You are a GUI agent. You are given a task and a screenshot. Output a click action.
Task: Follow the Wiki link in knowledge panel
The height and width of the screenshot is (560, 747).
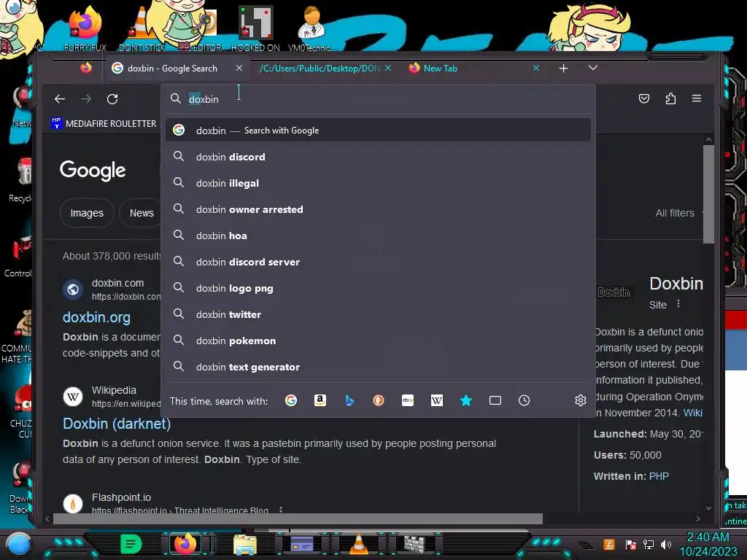point(693,413)
